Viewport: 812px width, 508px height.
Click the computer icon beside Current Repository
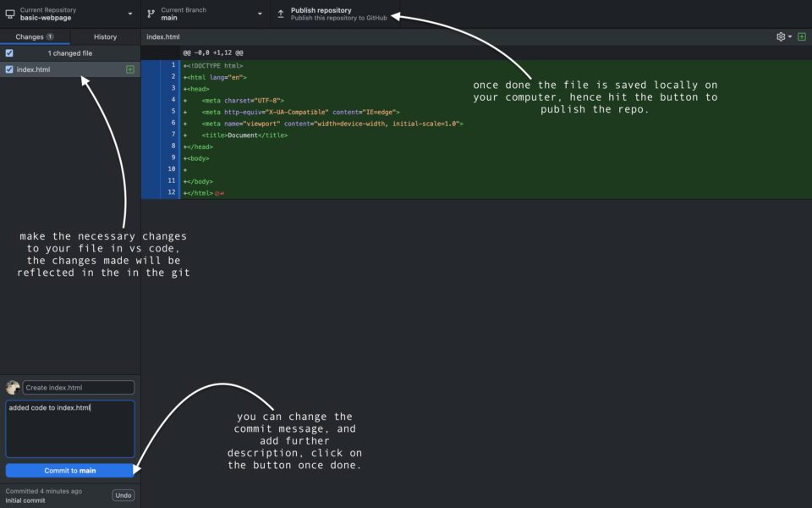click(x=8, y=14)
